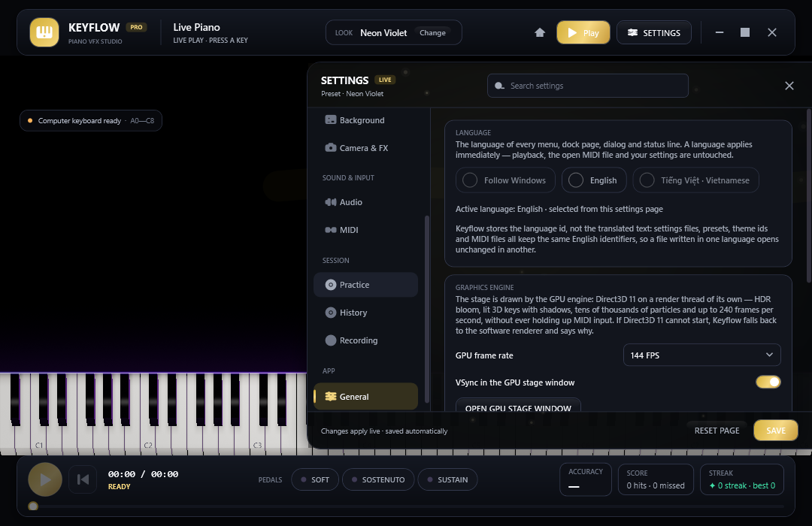Click the gold Play button in header
Viewport: 812px width, 526px height.
(583, 32)
